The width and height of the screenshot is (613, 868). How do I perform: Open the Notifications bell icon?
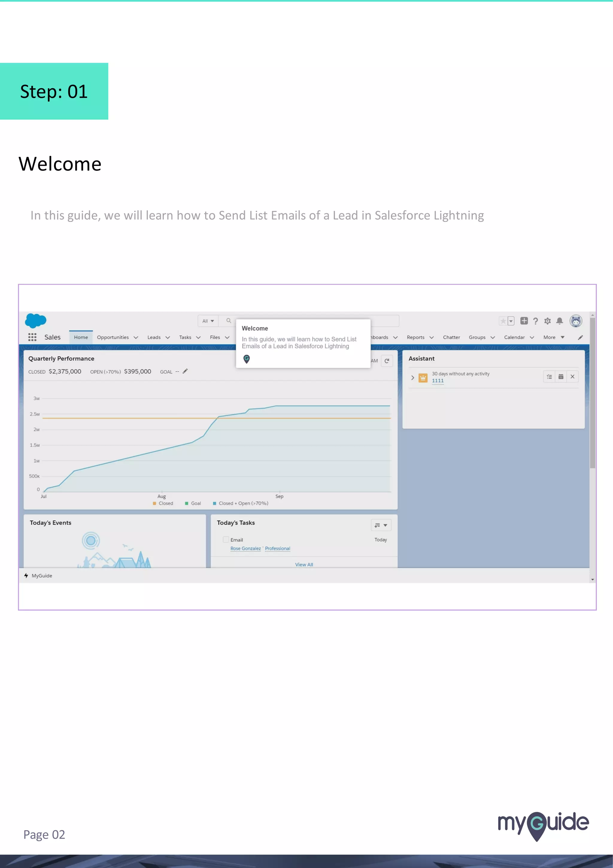click(560, 321)
